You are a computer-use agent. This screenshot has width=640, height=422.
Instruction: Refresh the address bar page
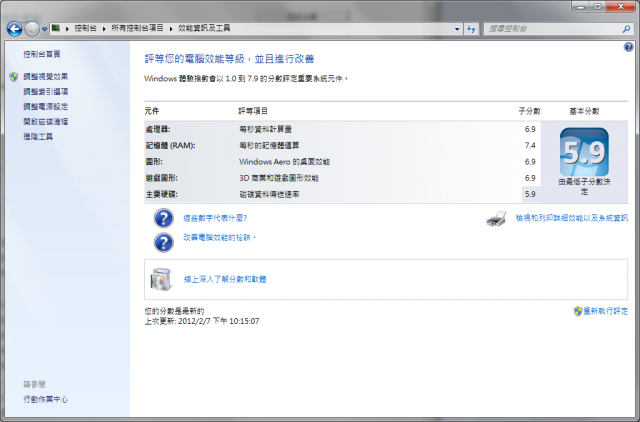[471, 29]
